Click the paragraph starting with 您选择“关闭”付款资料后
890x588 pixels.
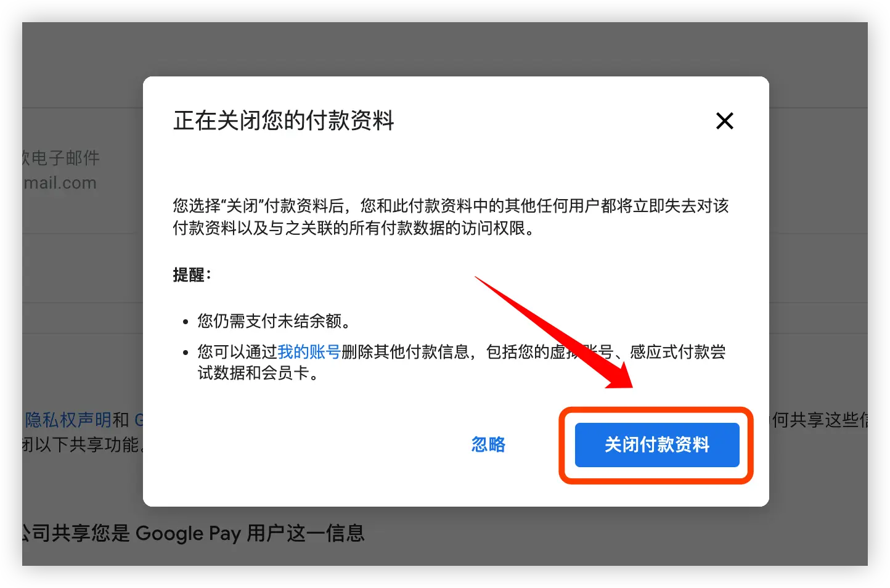tap(451, 217)
